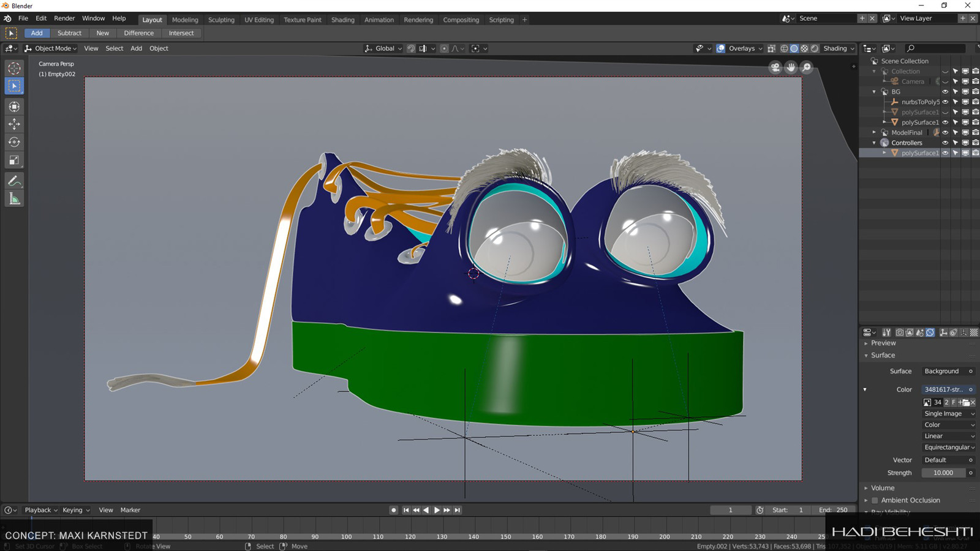The height and width of the screenshot is (551, 980).
Task: Switch to Shading workspace tab
Action: [x=343, y=20]
